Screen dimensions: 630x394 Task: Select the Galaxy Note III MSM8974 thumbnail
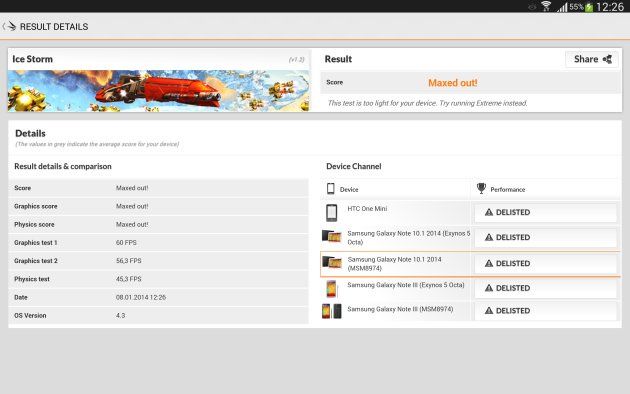(x=331, y=311)
